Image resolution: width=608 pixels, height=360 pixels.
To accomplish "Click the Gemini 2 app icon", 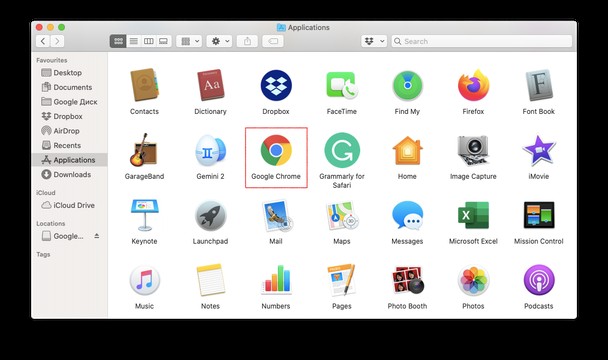I will tap(210, 150).
